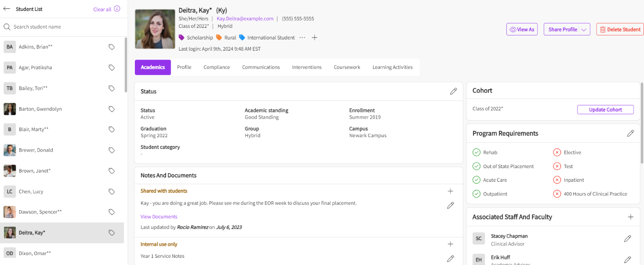The image size is (644, 265).
Task: Open the Compliance tab
Action: pyautogui.click(x=217, y=67)
